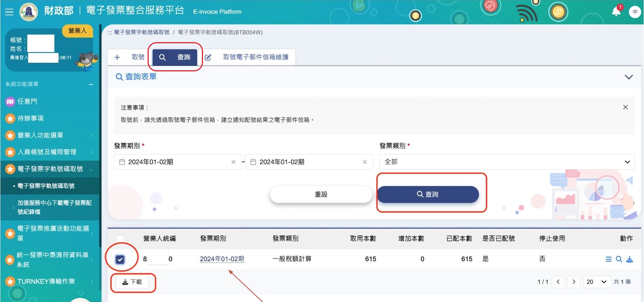Click the 下載 button below the table
The image size is (644, 302).
[x=132, y=282]
